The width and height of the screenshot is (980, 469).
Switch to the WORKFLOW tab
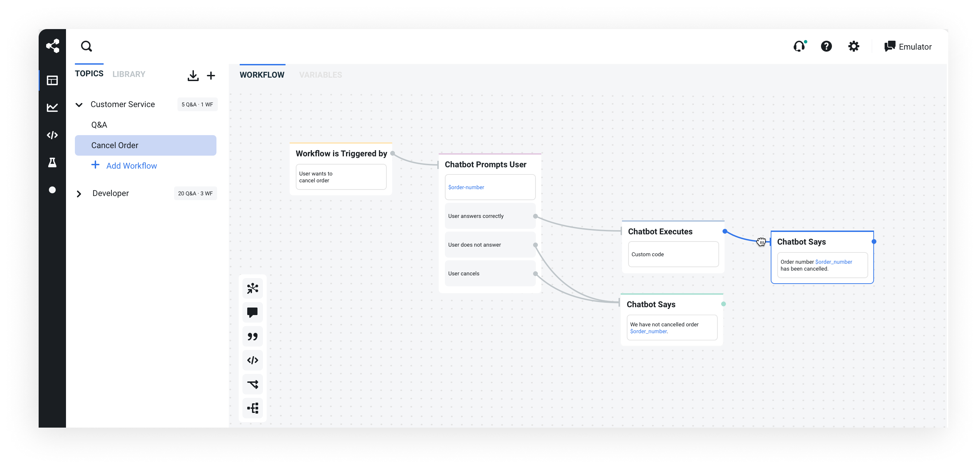[x=262, y=75]
